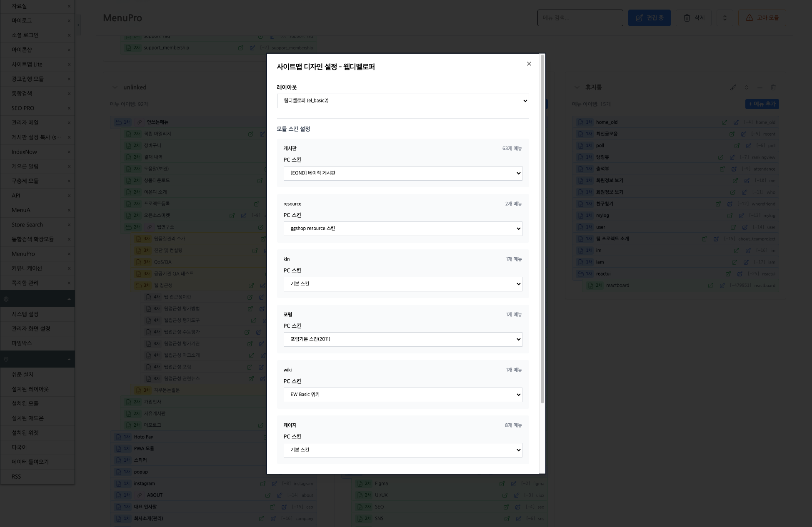The width and height of the screenshot is (812, 527).
Task: Click the green open-link icon on home_old row
Action: click(x=724, y=122)
